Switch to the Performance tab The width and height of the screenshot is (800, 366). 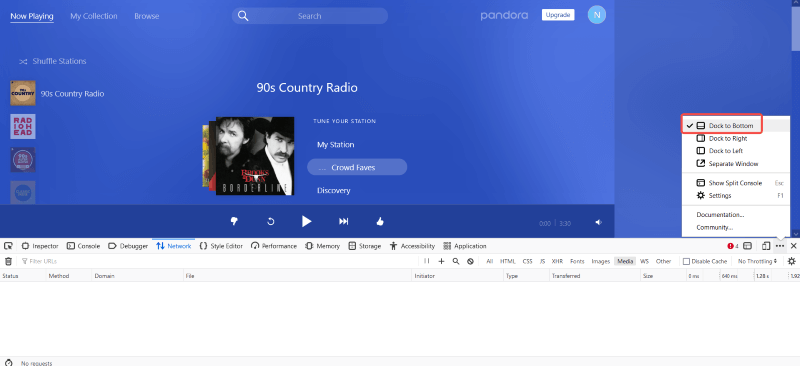274,246
